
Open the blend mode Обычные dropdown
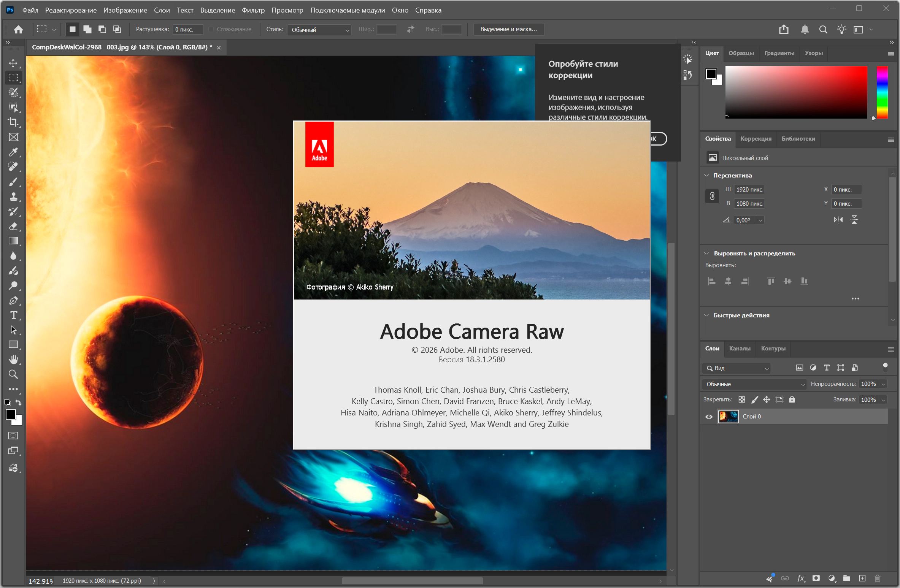(x=754, y=384)
